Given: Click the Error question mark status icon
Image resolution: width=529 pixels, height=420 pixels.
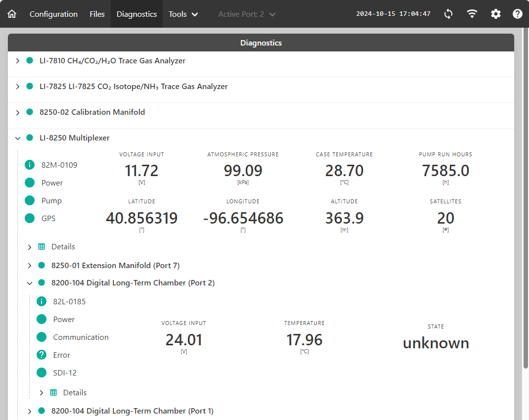Looking at the screenshot, I should coord(42,355).
